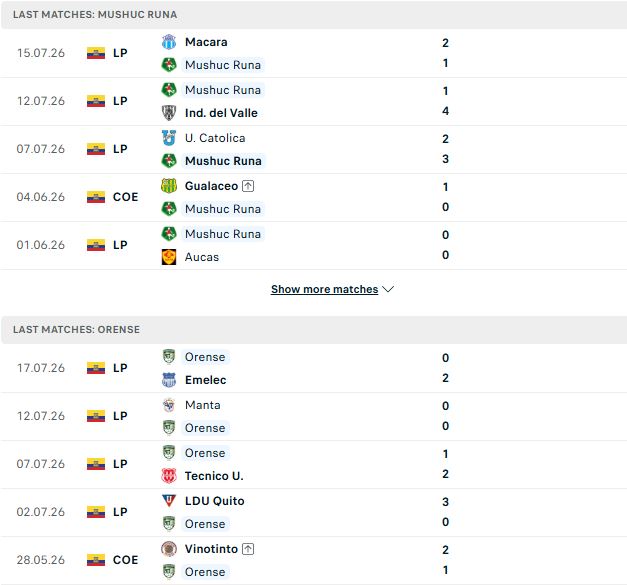Click the Manta team crest icon
This screenshot has width=627, height=585.
(x=169, y=405)
